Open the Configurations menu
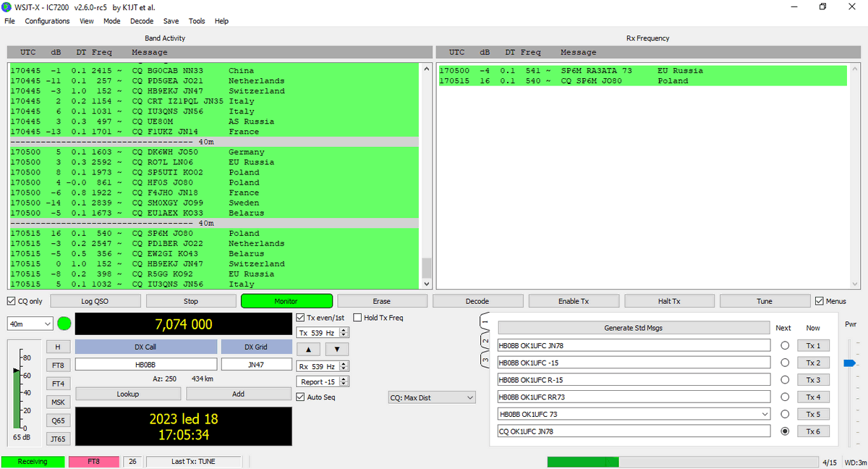This screenshot has width=868, height=469. (x=47, y=21)
